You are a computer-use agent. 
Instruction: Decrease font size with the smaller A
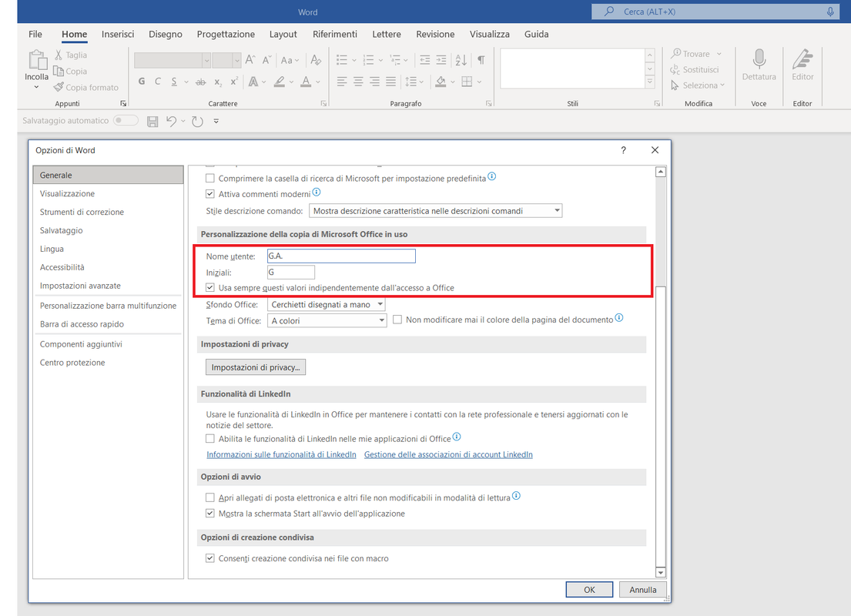pyautogui.click(x=266, y=60)
